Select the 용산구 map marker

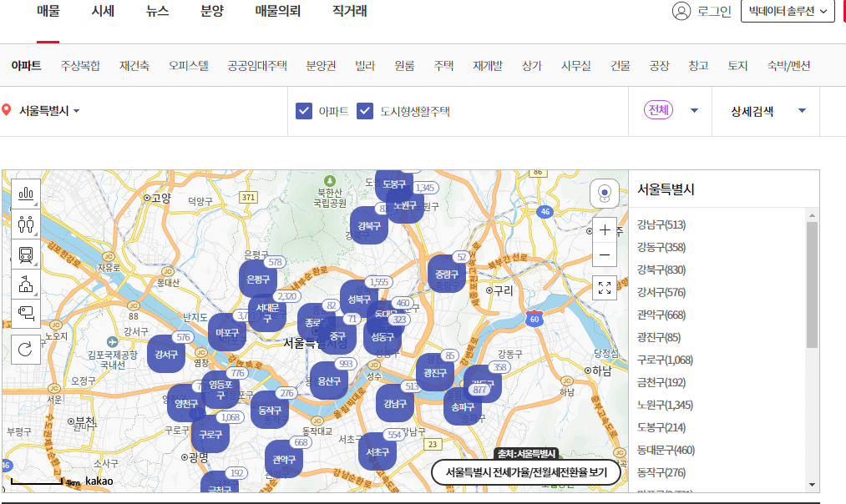tap(328, 381)
